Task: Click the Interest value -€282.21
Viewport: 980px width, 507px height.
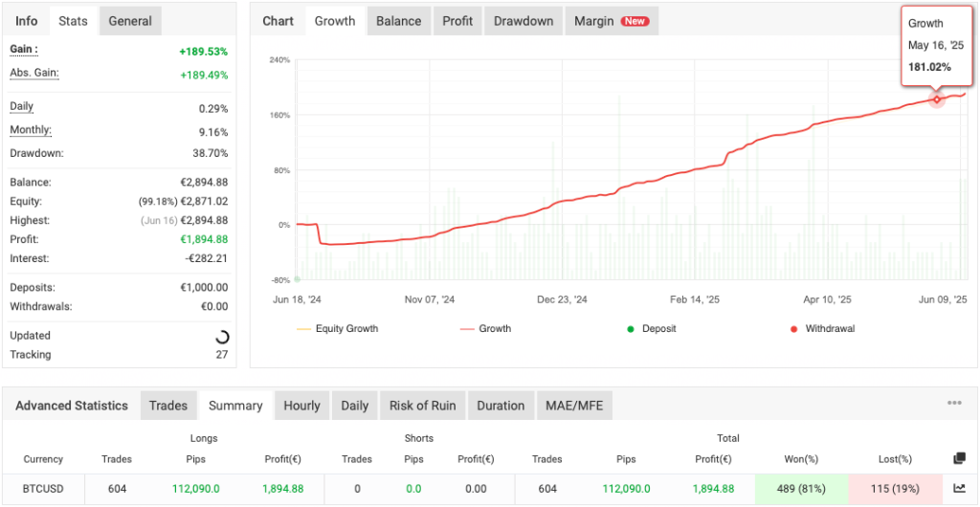Action: tap(207, 258)
